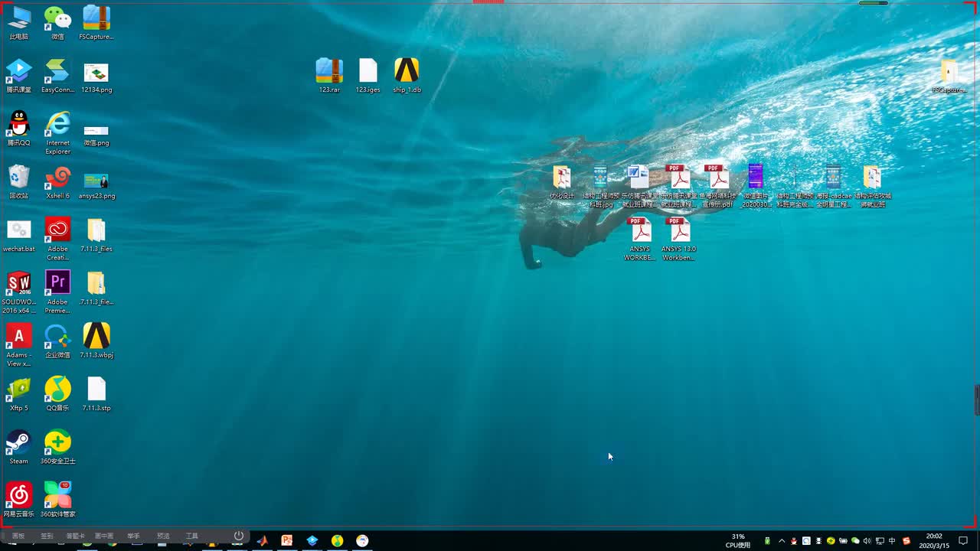This screenshot has height=551, width=980.
Task: Click 预览 in the classroom toolbar
Action: [163, 536]
